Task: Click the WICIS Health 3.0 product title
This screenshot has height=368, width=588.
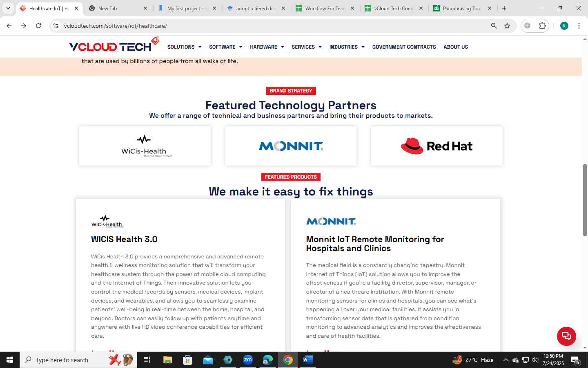Action: tap(124, 239)
